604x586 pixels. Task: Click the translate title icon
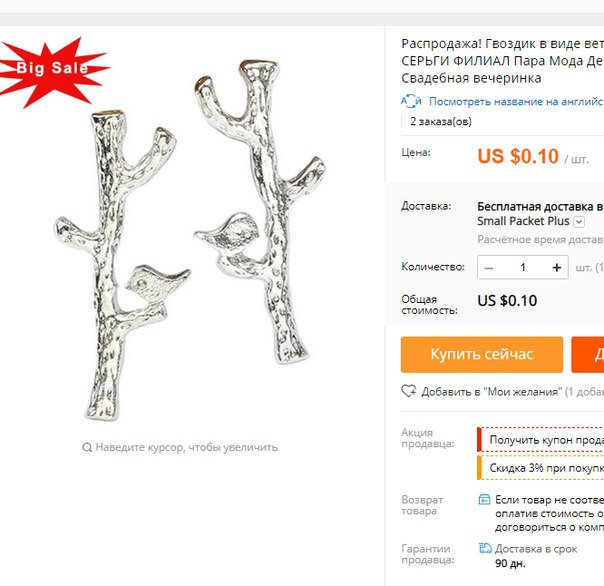[x=411, y=101]
